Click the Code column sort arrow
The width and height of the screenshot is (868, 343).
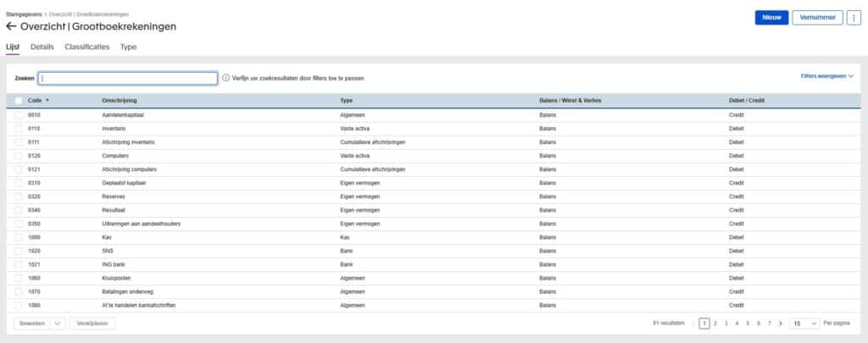pos(47,101)
